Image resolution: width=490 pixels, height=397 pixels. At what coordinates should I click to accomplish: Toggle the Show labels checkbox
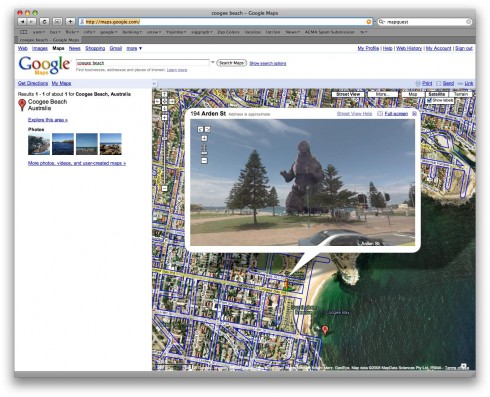coord(429,100)
